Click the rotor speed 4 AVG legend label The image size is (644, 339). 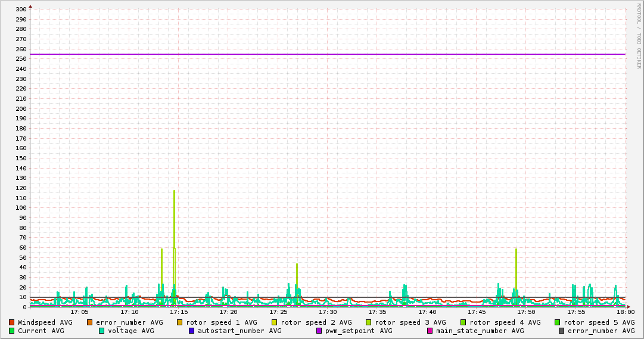[505, 322]
